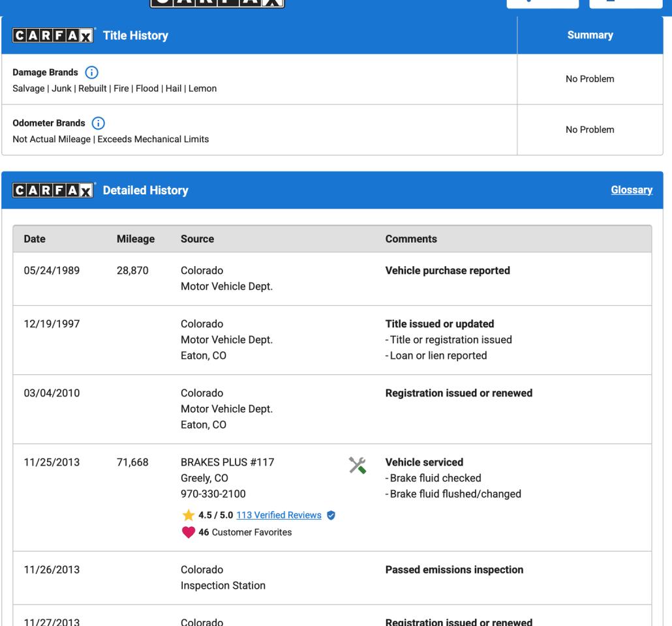Click the blue verified shield badge
The image size is (672, 626).
[331, 515]
